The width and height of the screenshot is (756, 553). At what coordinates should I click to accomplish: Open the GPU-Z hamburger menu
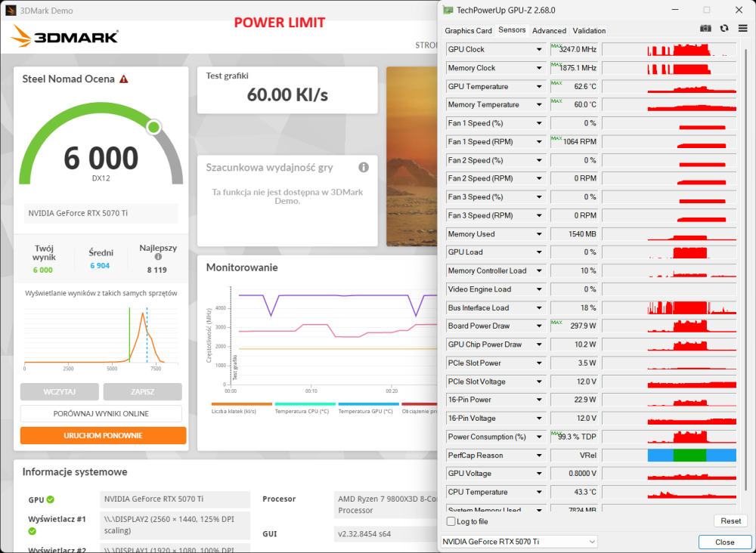click(x=742, y=29)
